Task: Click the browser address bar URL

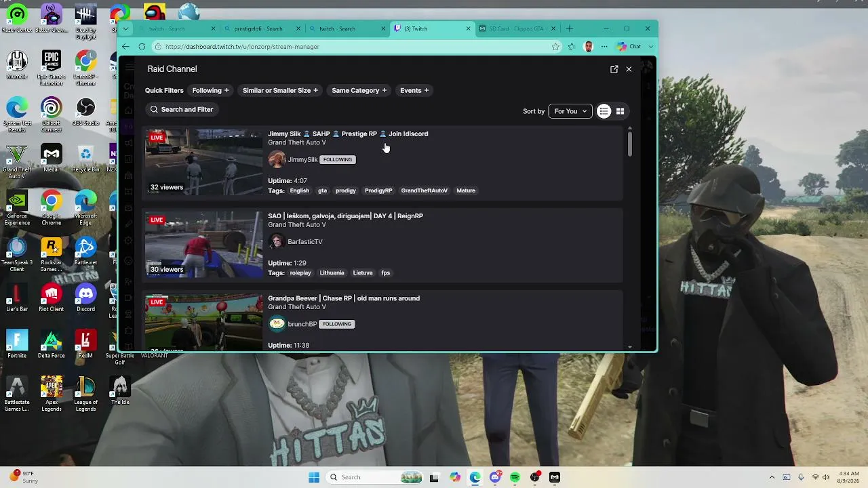Action: click(x=242, y=47)
